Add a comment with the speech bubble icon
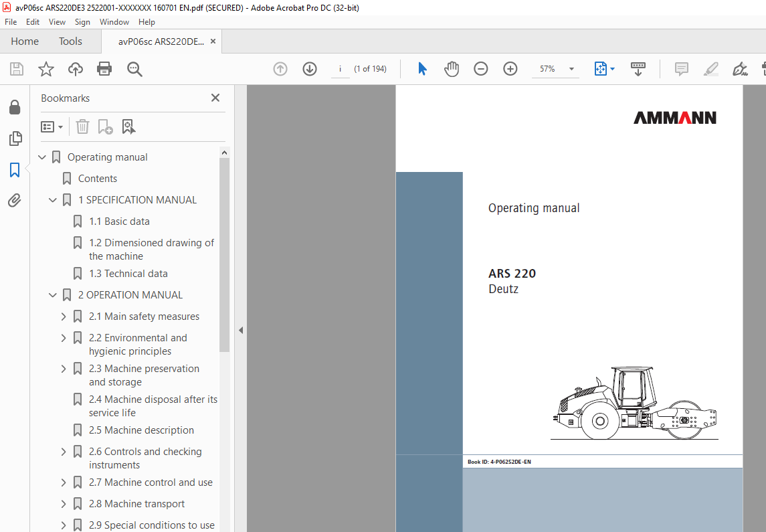Viewport: 766px width, 532px height. [682, 69]
